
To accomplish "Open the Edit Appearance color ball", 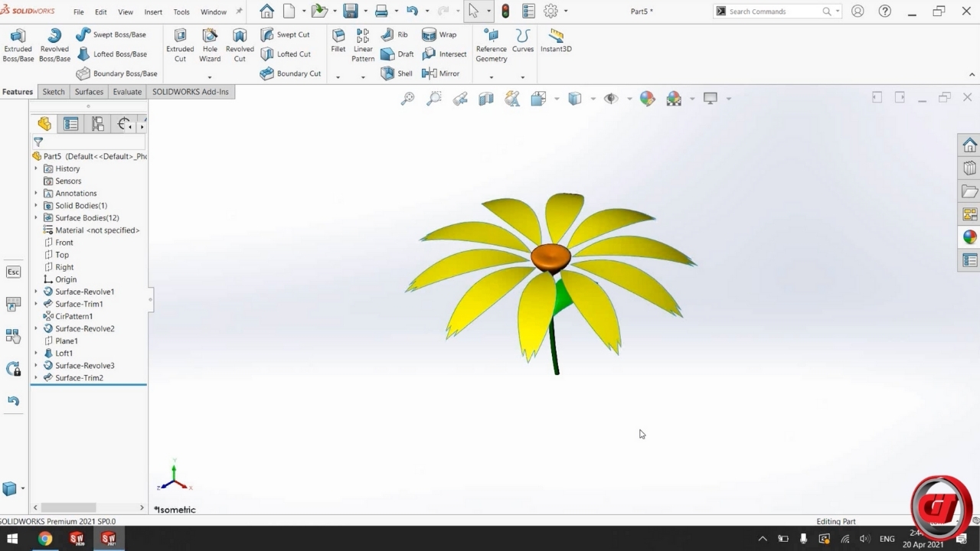I will tap(648, 99).
